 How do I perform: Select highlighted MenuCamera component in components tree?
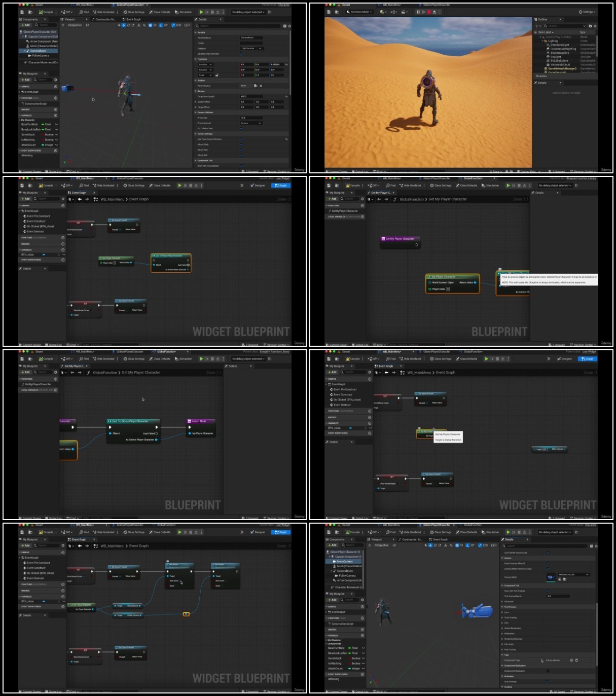344,561
